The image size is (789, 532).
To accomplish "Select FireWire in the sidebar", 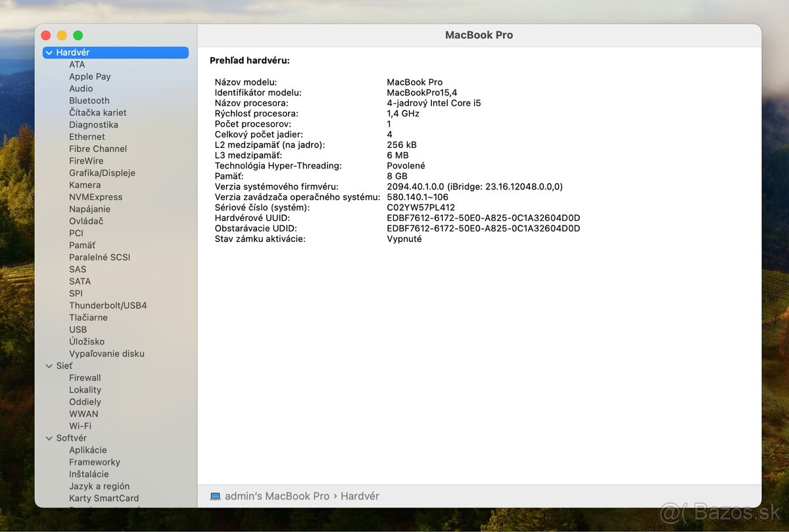I will 86,161.
